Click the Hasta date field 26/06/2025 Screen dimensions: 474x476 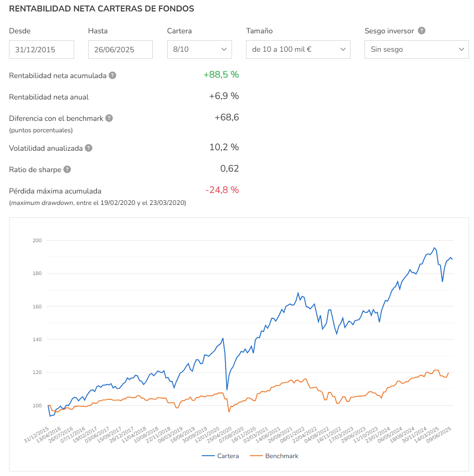click(x=120, y=49)
